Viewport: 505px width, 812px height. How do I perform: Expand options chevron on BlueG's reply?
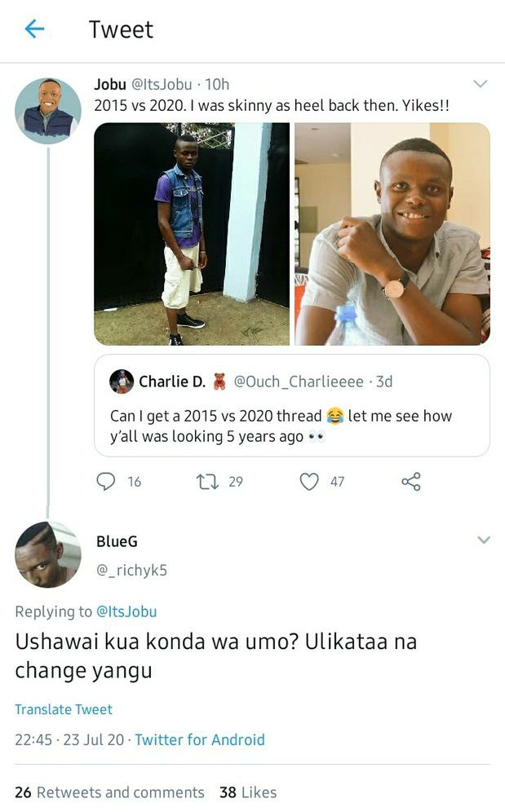[483, 541]
